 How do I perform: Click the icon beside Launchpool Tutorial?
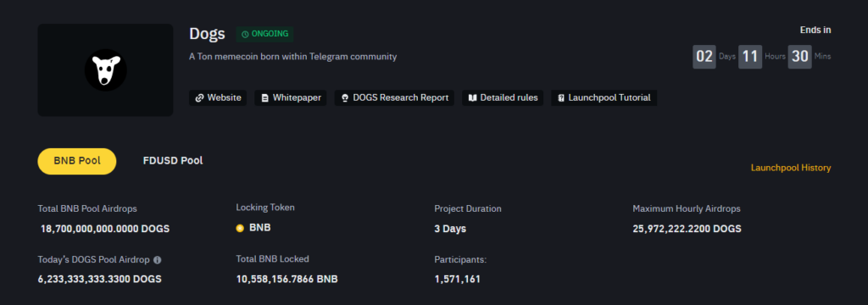tap(561, 98)
